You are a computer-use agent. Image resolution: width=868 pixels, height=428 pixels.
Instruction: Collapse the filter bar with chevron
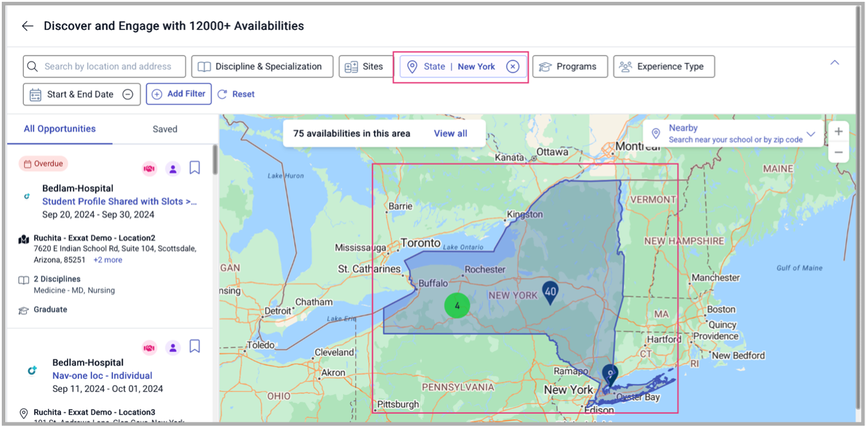pos(835,63)
